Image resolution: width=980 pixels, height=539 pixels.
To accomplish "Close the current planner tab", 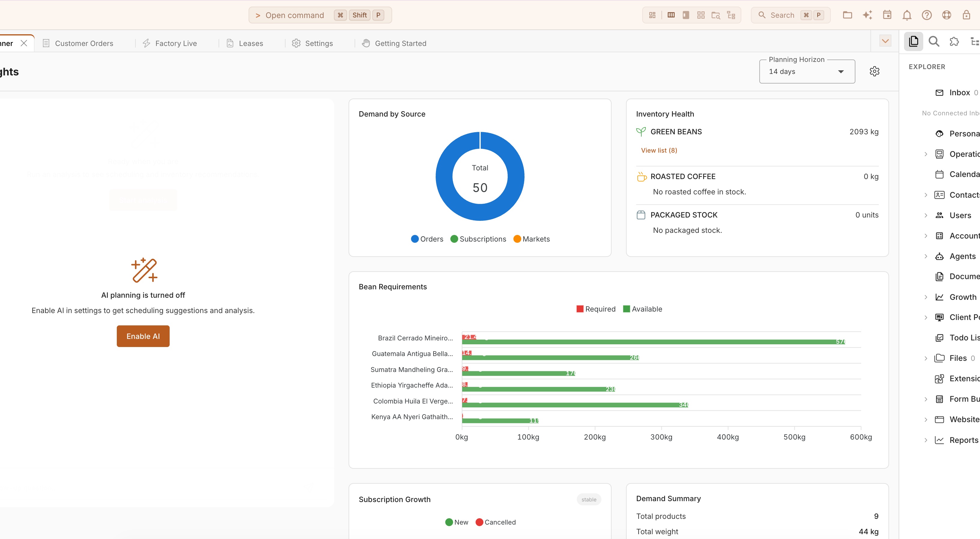I will [x=24, y=43].
